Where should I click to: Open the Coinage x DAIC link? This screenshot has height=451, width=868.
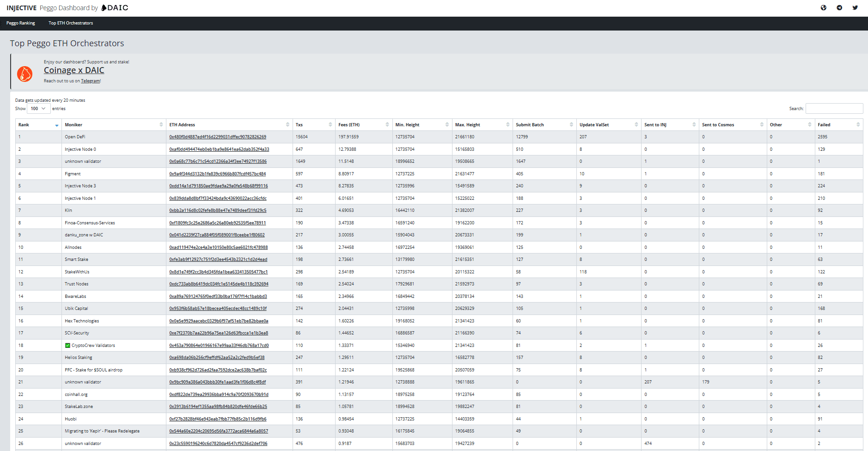(74, 70)
